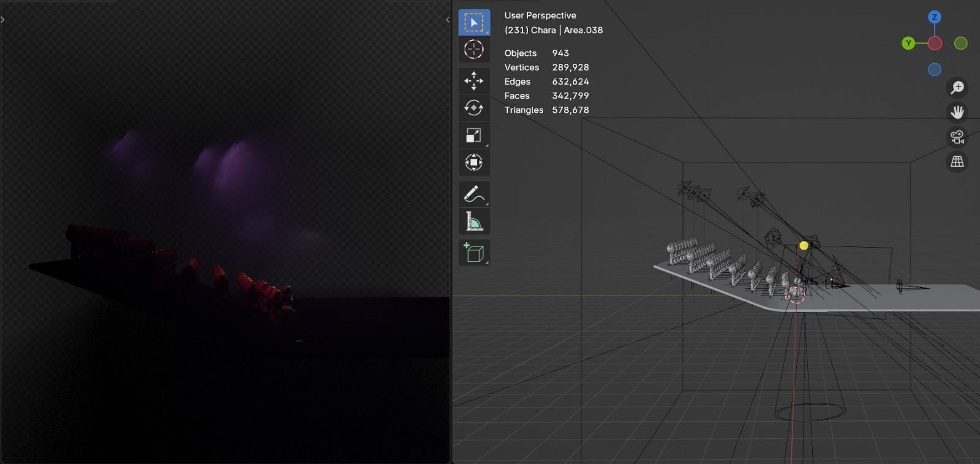Click the Objects count 943

(560, 53)
